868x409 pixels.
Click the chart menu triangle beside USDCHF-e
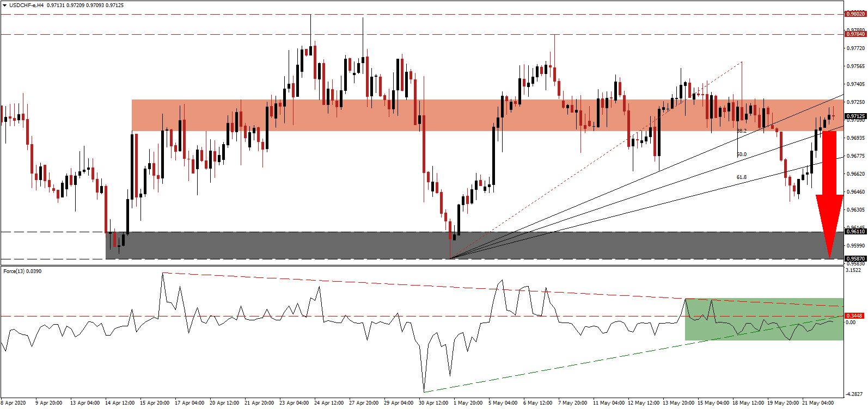click(x=4, y=5)
